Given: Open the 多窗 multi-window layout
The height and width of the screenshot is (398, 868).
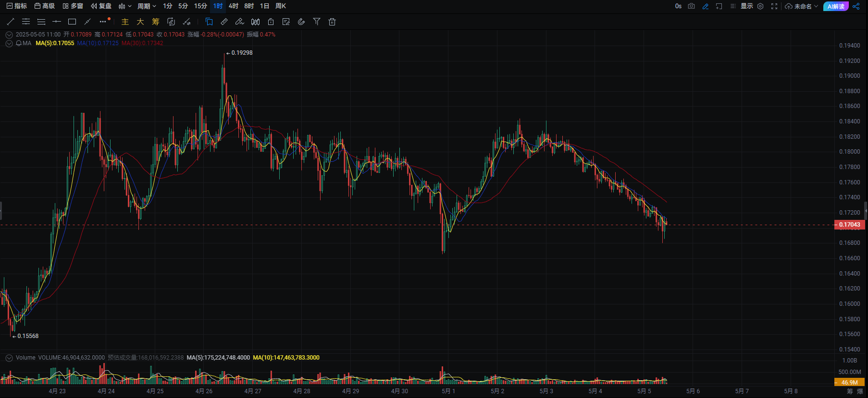Looking at the screenshot, I should [73, 6].
